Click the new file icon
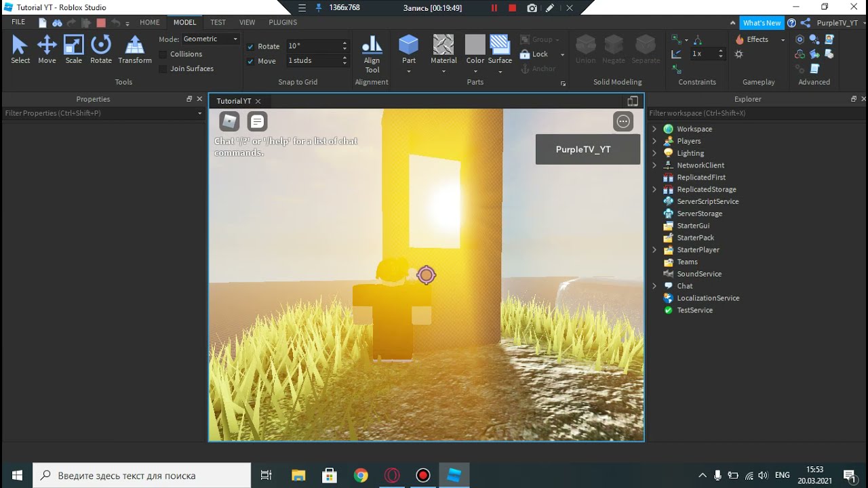The image size is (868, 488). coord(43,23)
